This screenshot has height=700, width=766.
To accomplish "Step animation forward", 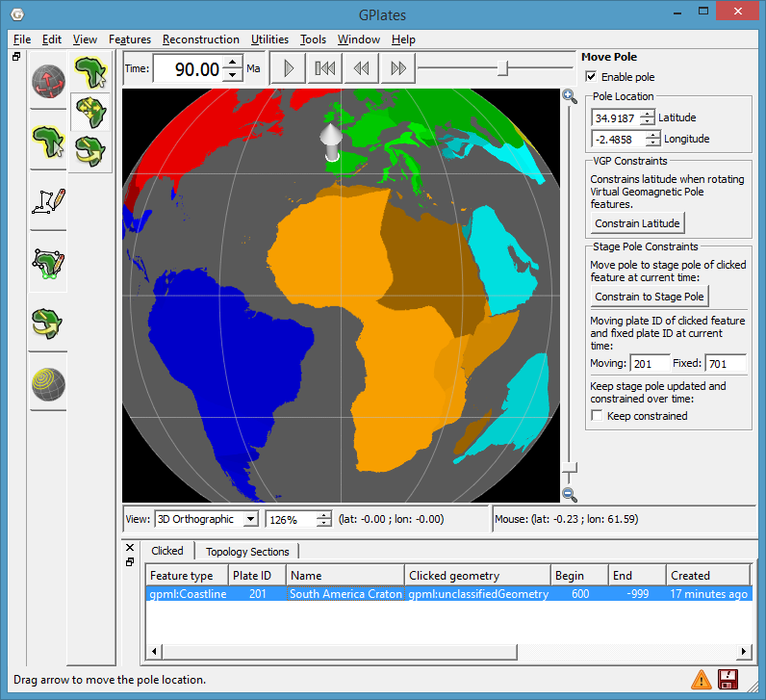I will [x=398, y=68].
